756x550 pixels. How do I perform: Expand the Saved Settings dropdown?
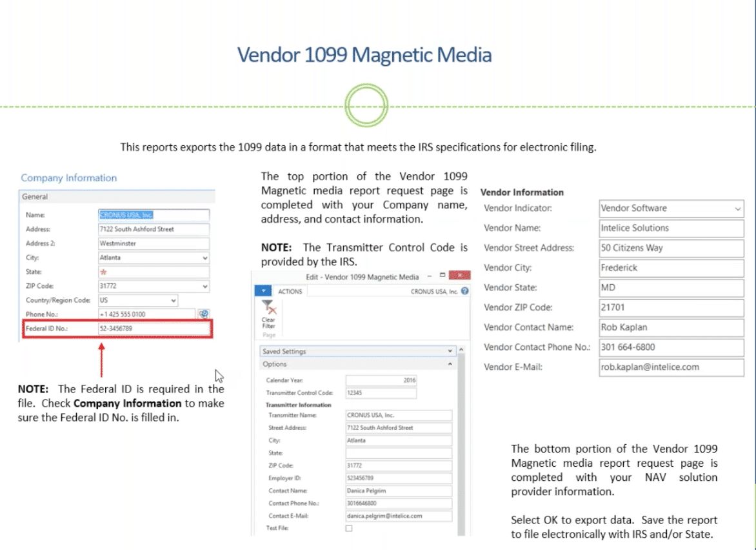pyautogui.click(x=450, y=351)
